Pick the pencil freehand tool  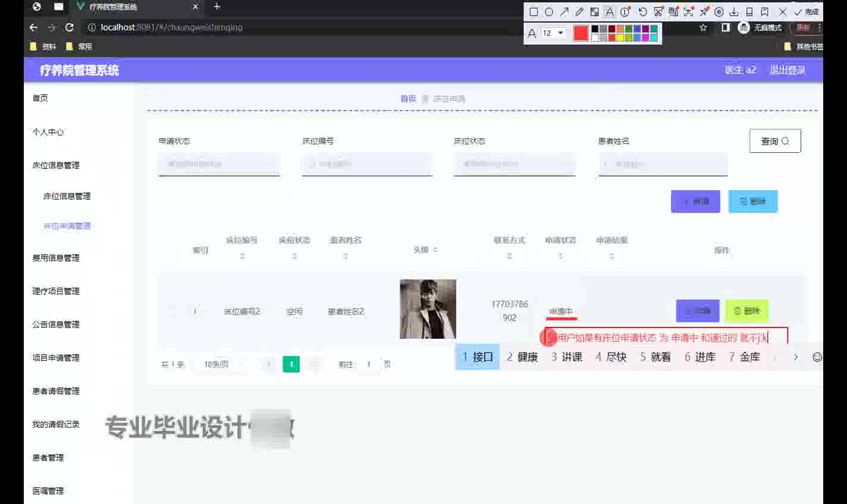(579, 12)
